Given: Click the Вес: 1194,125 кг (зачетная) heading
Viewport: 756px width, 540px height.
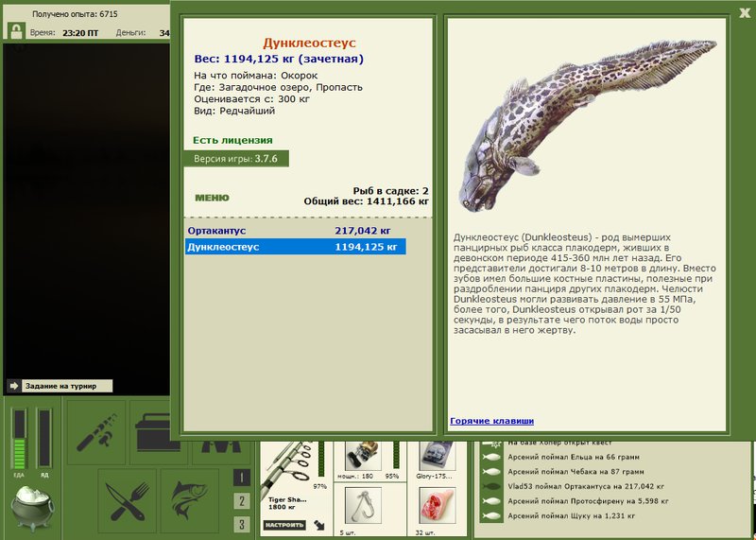Looking at the screenshot, I should pyautogui.click(x=279, y=59).
